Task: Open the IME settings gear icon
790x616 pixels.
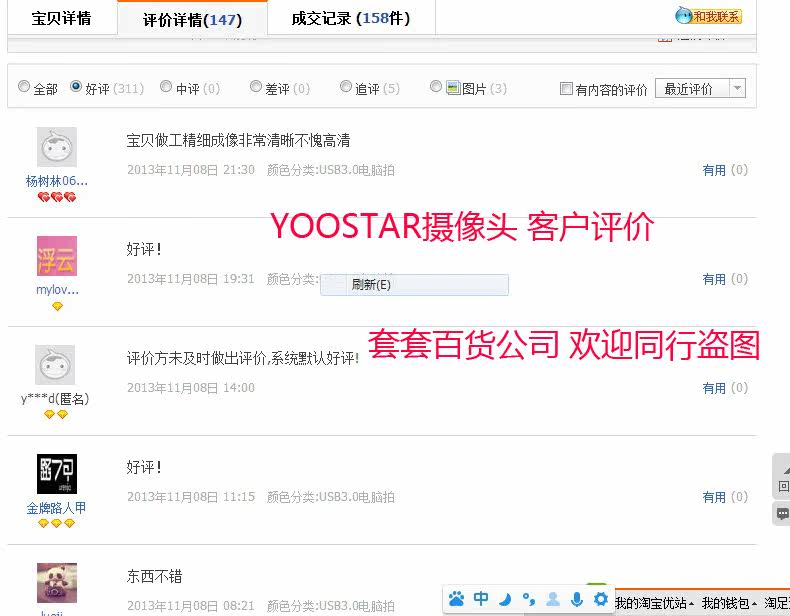Action: (601, 599)
